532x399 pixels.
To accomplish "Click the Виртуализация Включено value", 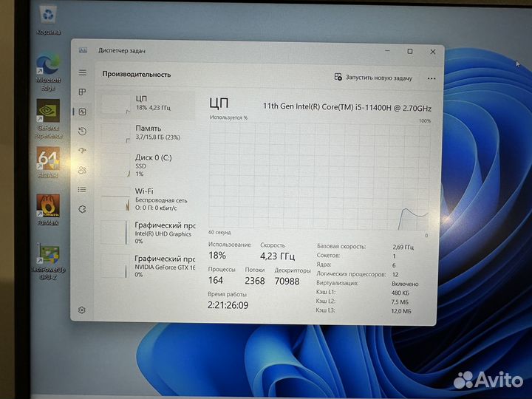I will (405, 284).
